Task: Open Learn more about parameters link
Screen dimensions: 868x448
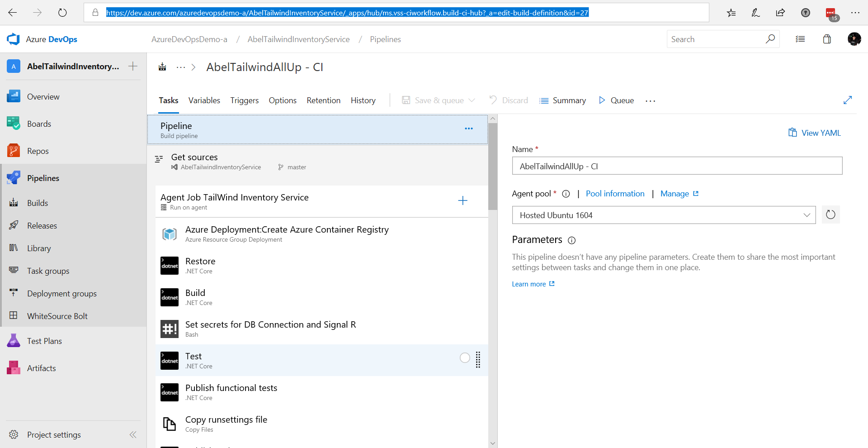Action: (533, 284)
